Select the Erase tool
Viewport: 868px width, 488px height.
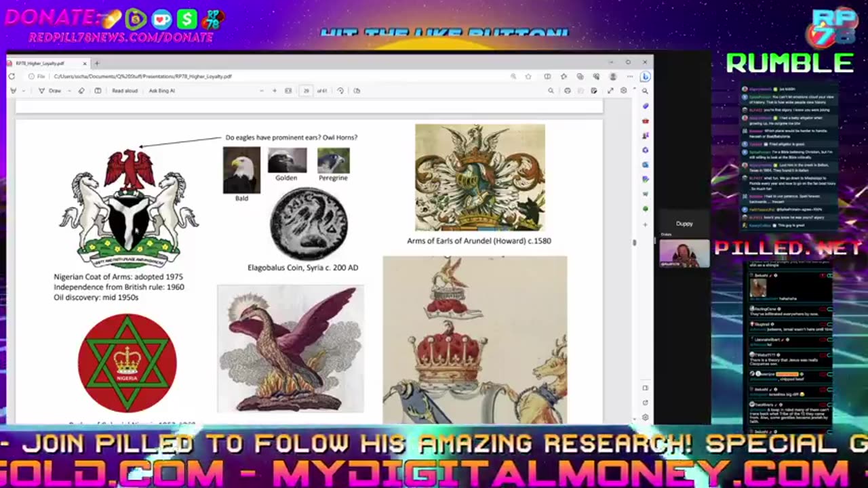click(x=81, y=91)
